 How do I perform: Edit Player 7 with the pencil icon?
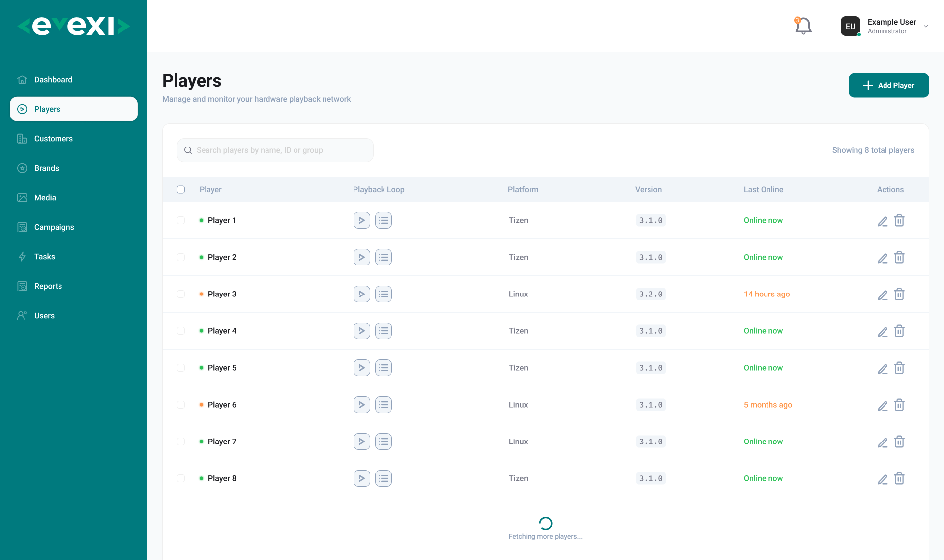[x=883, y=442]
